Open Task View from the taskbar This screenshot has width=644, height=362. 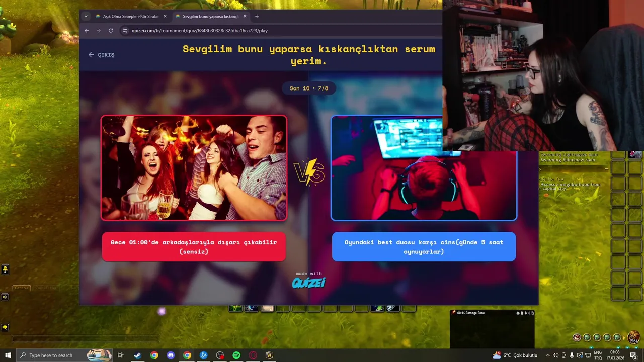click(121, 355)
